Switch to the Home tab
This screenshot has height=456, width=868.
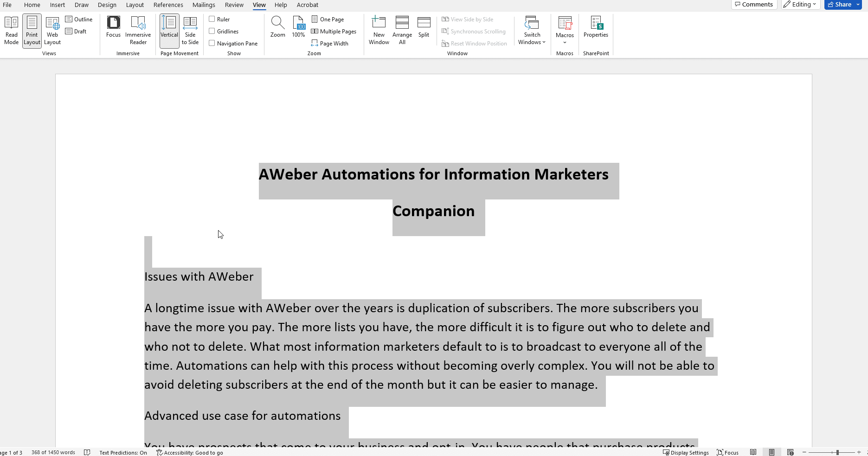coord(32,5)
